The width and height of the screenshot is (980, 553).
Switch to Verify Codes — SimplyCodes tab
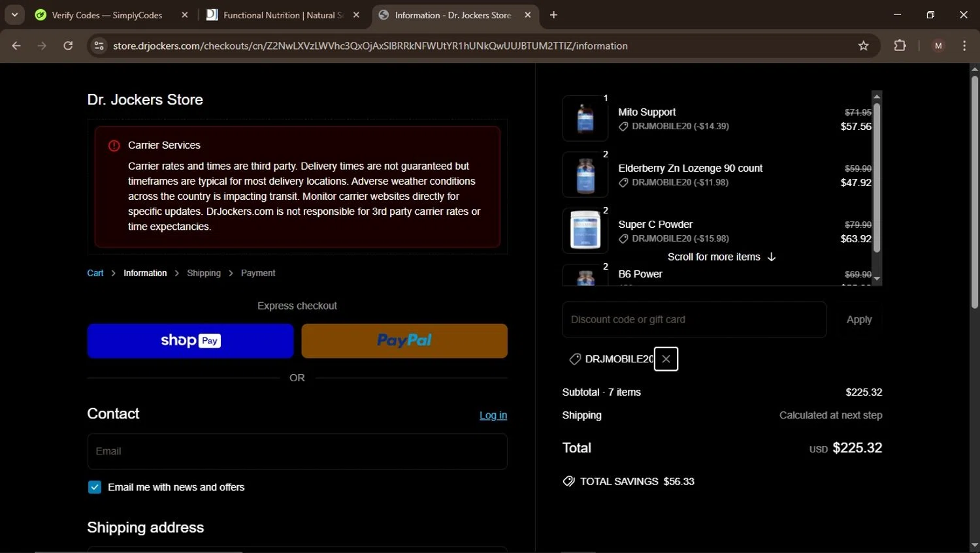pos(107,15)
